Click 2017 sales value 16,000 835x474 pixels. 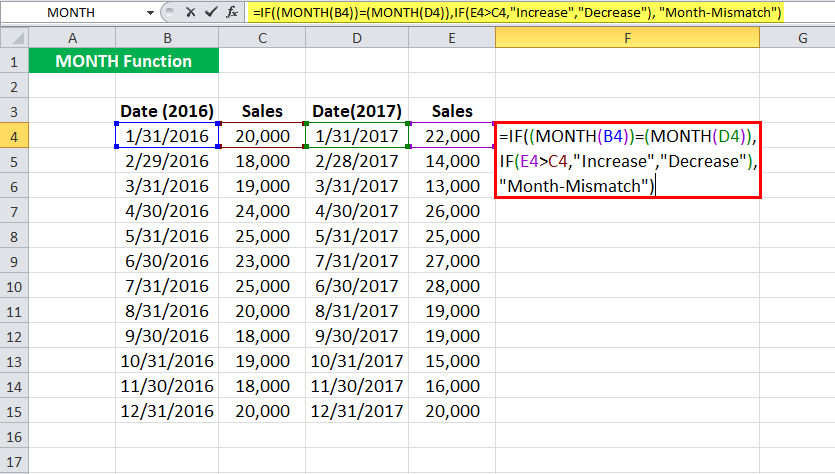[x=452, y=386]
